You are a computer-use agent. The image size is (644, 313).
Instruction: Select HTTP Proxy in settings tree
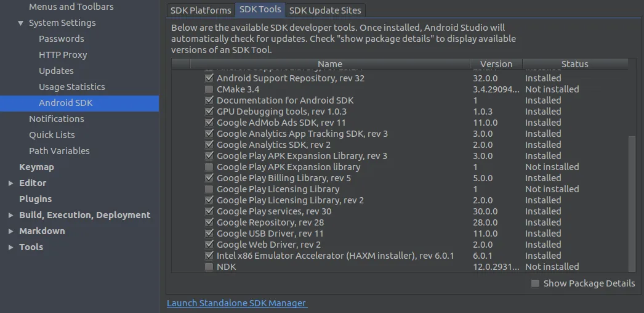click(x=63, y=55)
